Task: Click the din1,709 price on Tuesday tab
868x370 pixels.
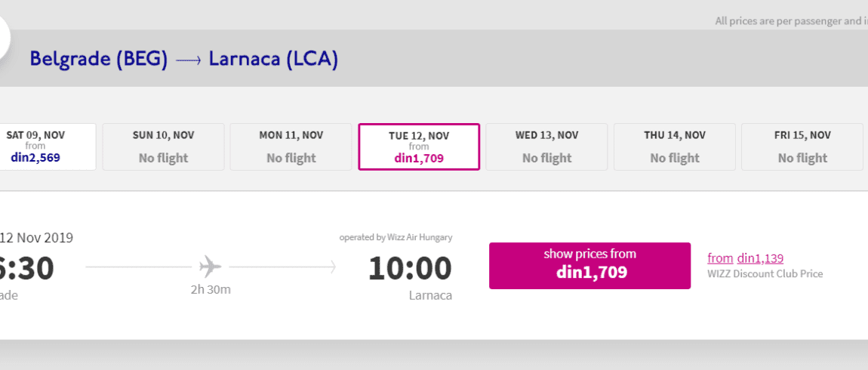Action: point(419,158)
